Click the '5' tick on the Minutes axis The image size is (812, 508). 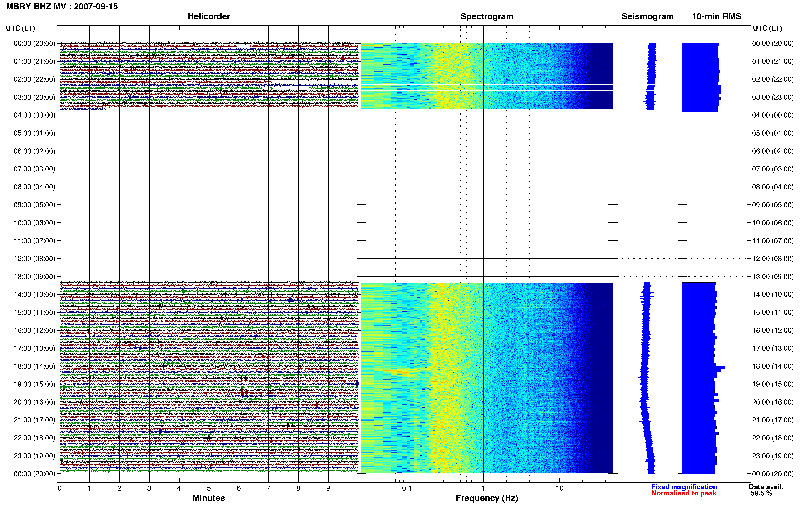click(209, 488)
